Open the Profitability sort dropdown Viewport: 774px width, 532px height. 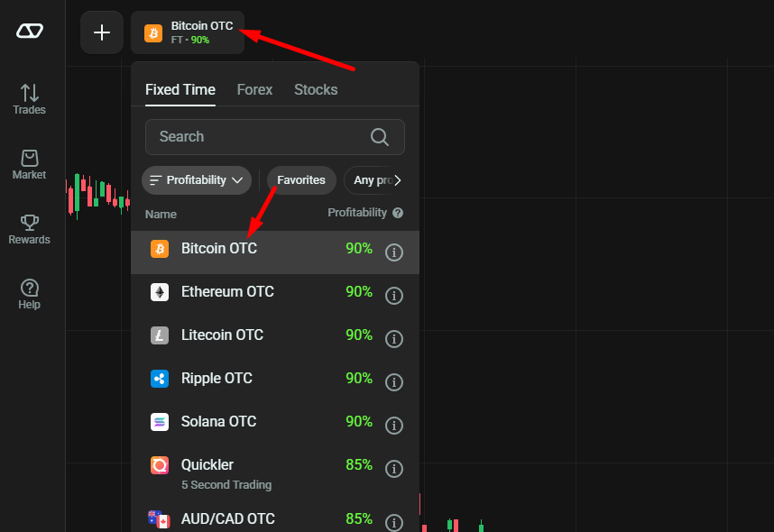pos(197,180)
